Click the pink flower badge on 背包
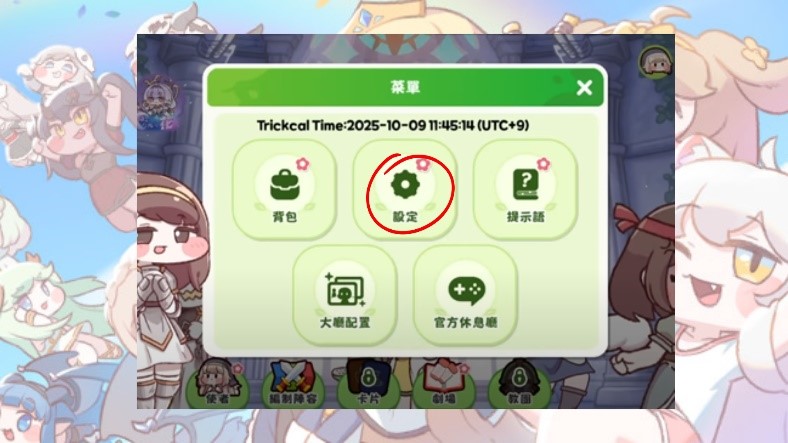 pyautogui.click(x=303, y=164)
